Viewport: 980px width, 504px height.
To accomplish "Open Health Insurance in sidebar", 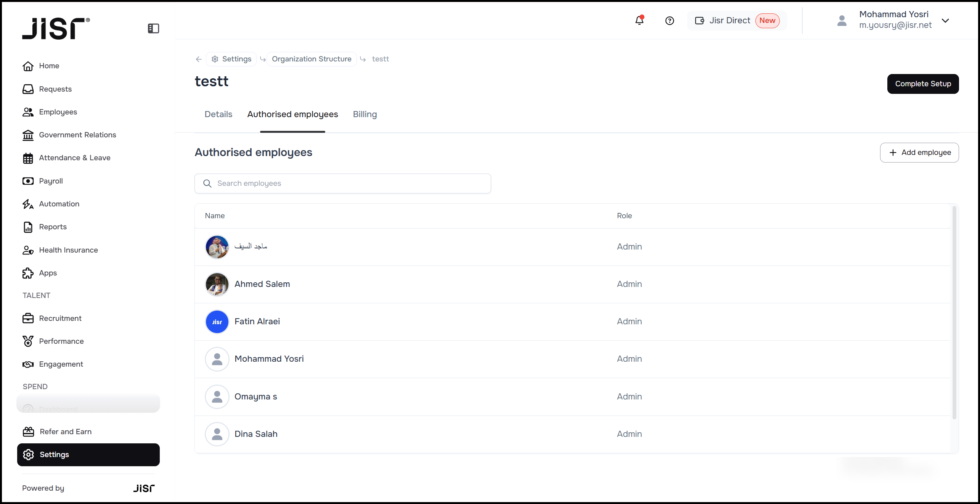I will tap(68, 250).
